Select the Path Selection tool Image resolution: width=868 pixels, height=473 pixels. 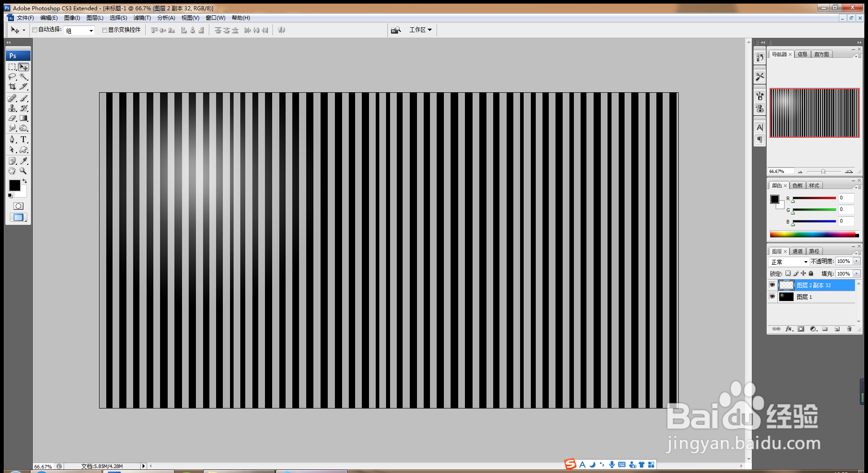point(13,150)
